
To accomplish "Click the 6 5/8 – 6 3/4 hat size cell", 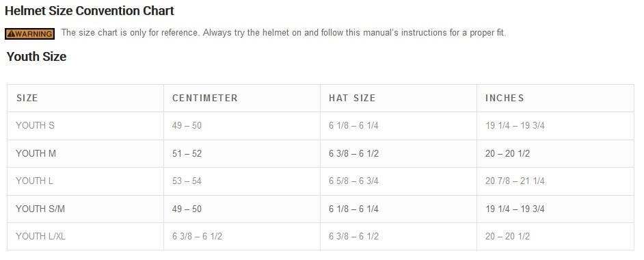I will tap(353, 181).
